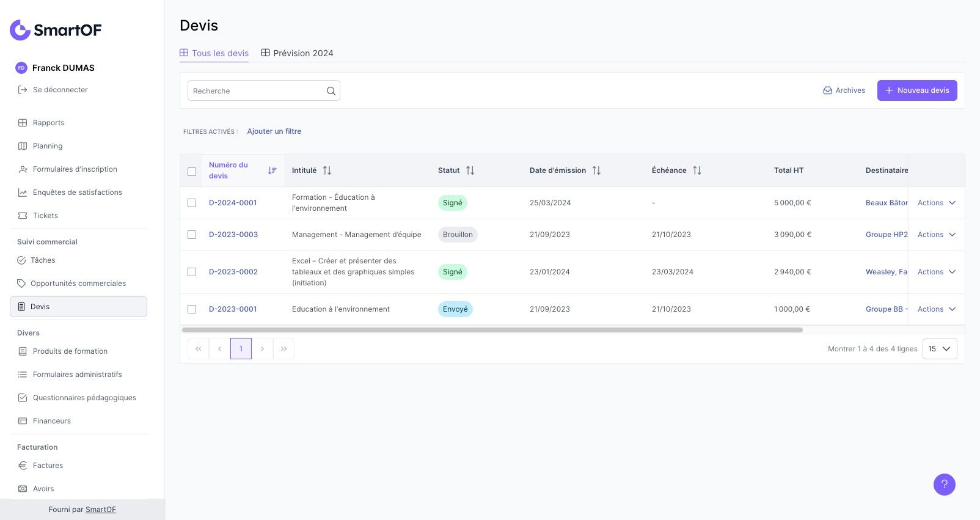980x520 pixels.
Task: Expand Actions for D-2023-0002
Action: [x=937, y=272]
